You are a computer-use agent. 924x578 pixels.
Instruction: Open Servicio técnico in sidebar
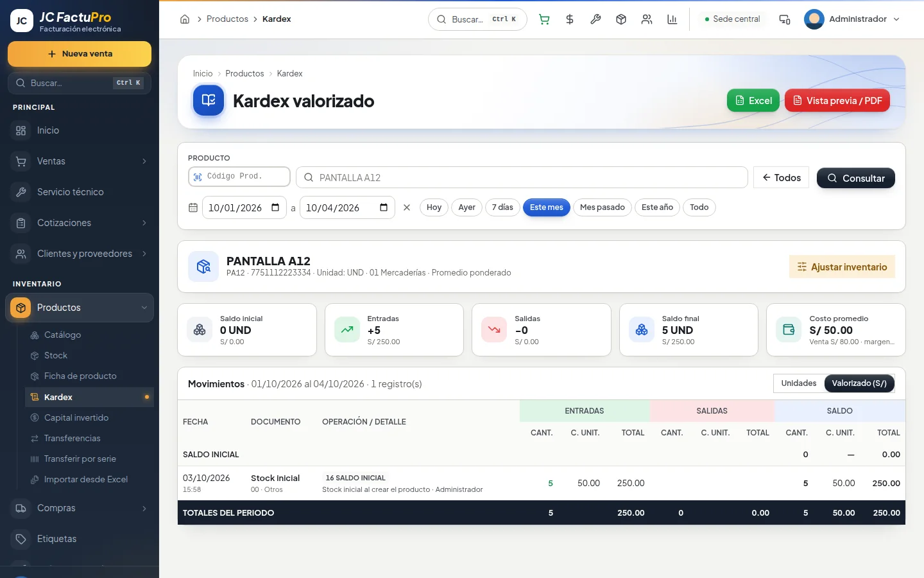(x=80, y=192)
